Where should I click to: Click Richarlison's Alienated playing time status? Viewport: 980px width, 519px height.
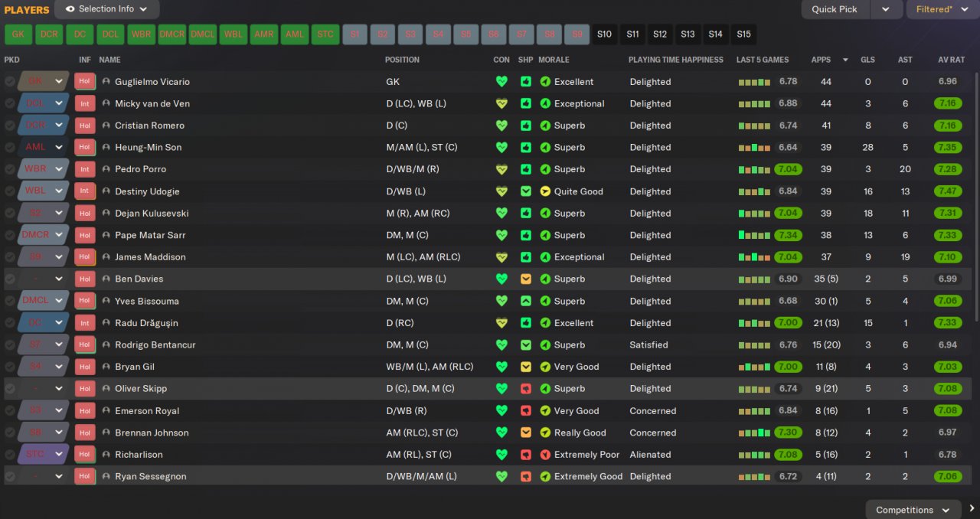[650, 454]
